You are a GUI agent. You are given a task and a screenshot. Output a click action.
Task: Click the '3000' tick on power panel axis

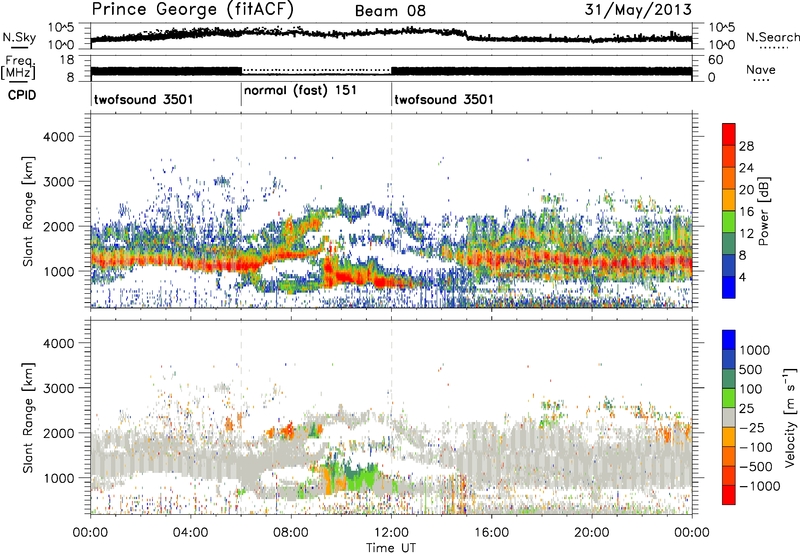point(59,182)
